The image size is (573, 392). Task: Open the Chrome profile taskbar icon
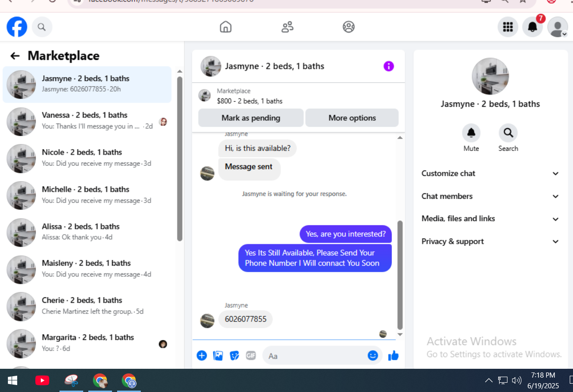pyautogui.click(x=129, y=380)
